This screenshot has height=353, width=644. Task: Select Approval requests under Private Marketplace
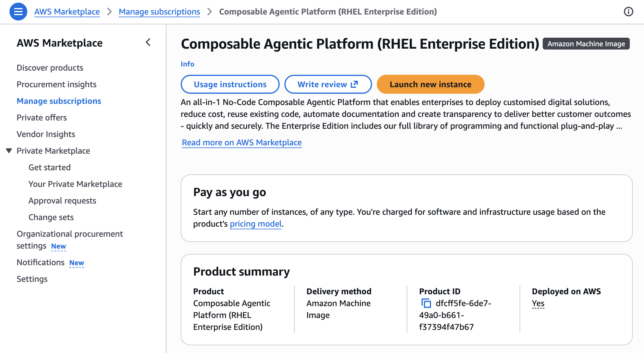pos(62,201)
